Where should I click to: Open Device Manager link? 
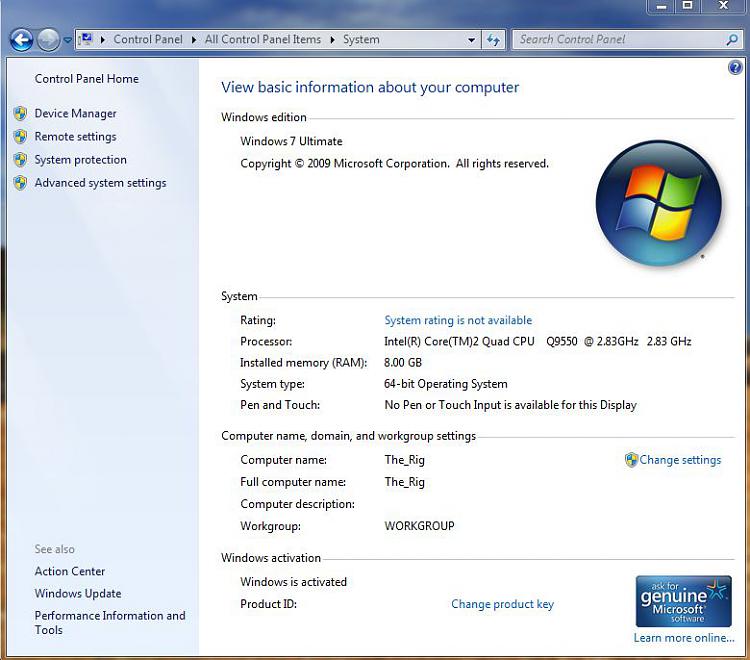point(76,113)
